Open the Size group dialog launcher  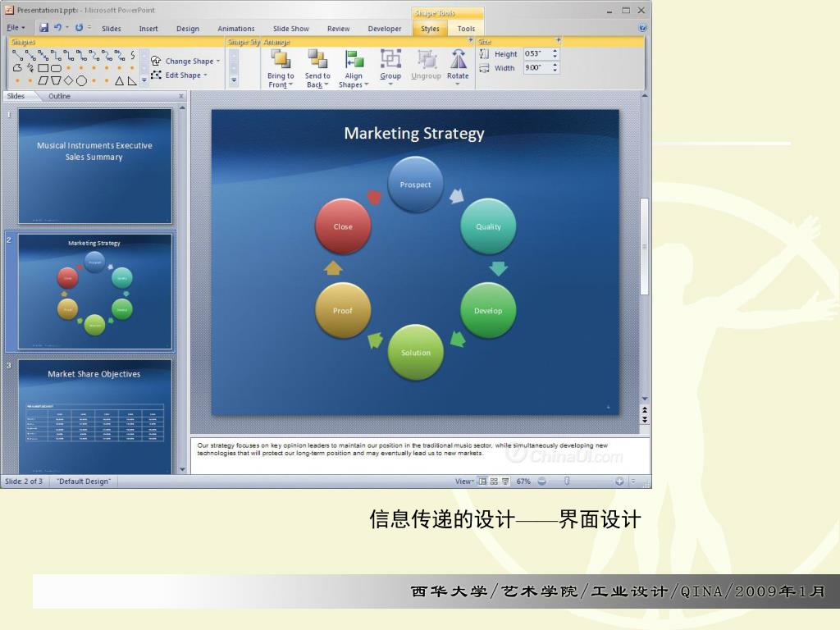pyautogui.click(x=558, y=41)
